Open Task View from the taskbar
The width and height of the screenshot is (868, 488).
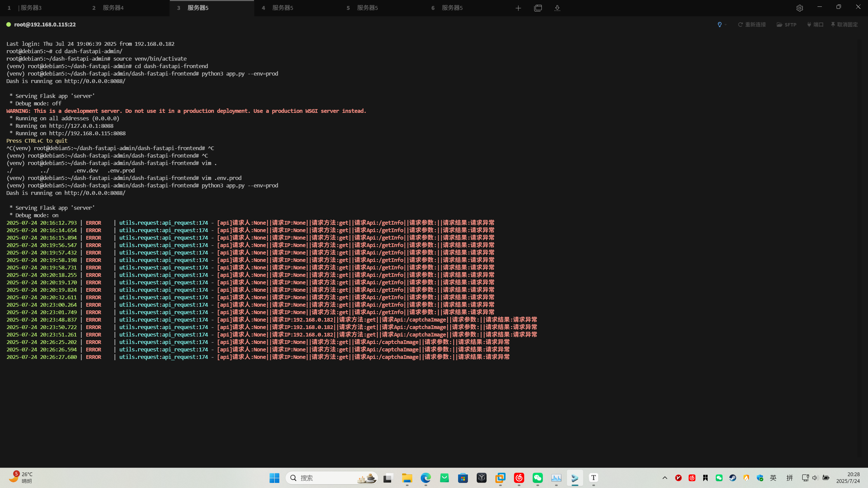tap(388, 478)
